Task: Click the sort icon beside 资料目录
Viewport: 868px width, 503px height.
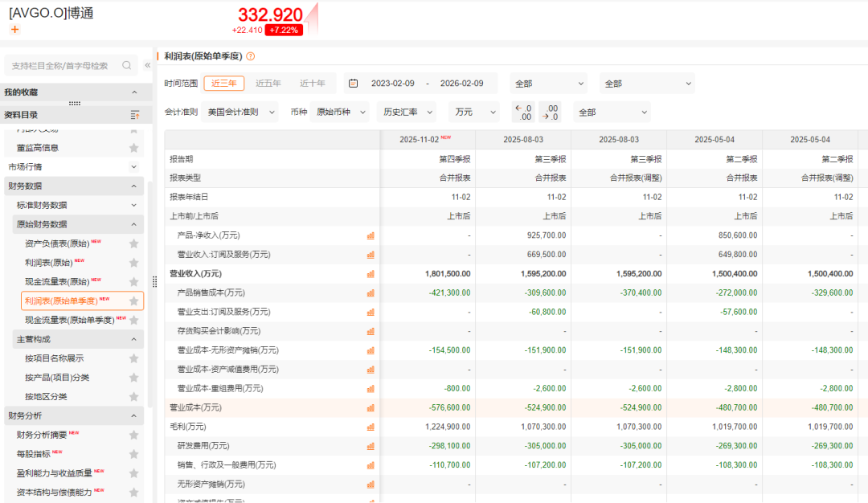Action: tap(135, 115)
